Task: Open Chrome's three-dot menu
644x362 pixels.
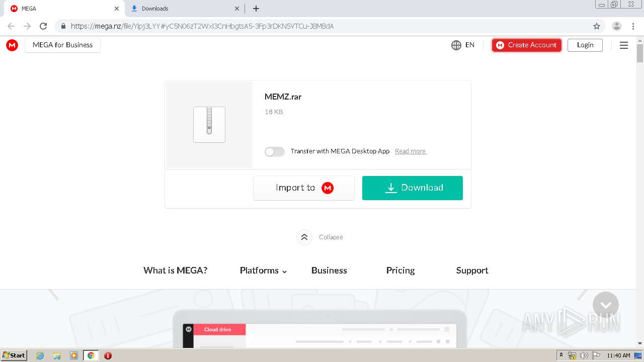Action: [x=633, y=26]
